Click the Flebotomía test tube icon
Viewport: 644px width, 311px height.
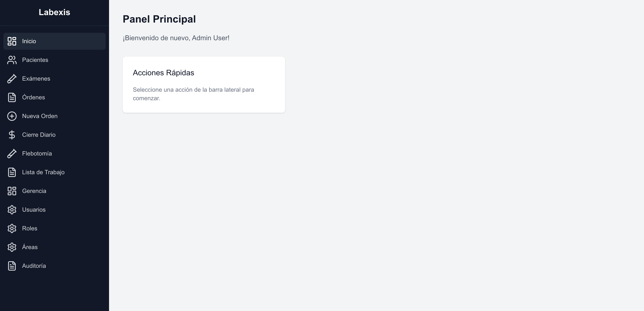[x=12, y=154]
